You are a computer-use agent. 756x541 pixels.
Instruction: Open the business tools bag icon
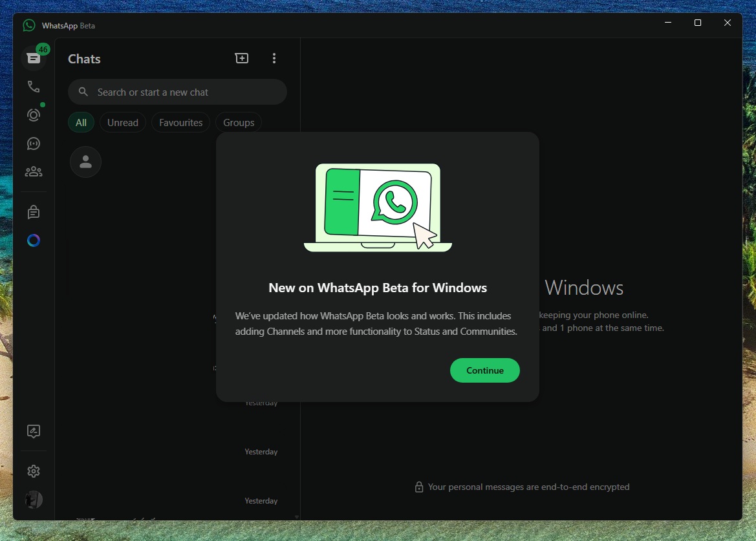(34, 212)
